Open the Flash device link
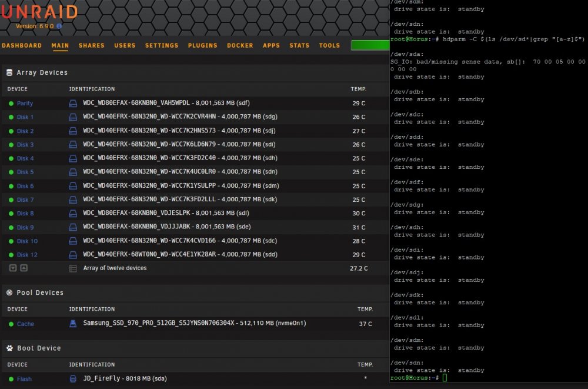 [x=24, y=379]
